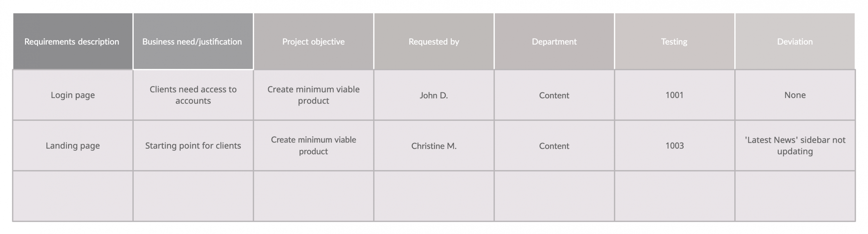
Task: Click the empty cell under 'Landing page'
Action: [x=73, y=196]
